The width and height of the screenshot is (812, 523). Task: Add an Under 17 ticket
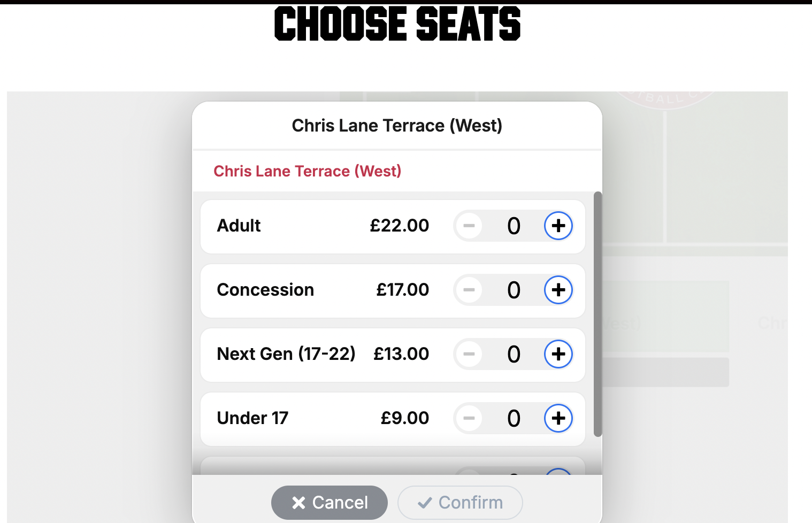click(558, 418)
